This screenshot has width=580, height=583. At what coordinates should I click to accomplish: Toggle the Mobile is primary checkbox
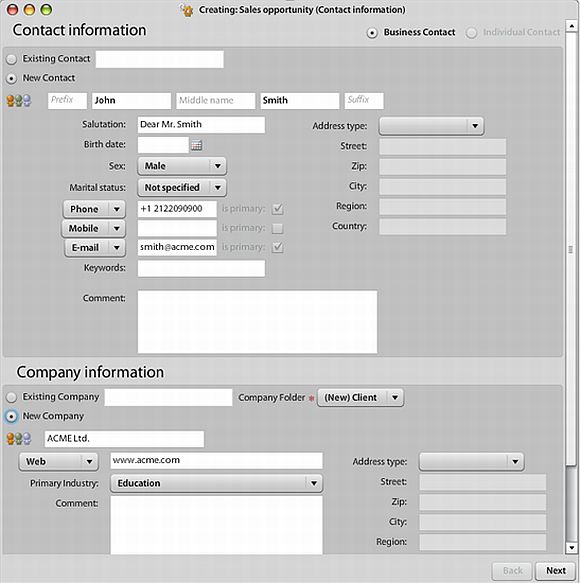277,228
